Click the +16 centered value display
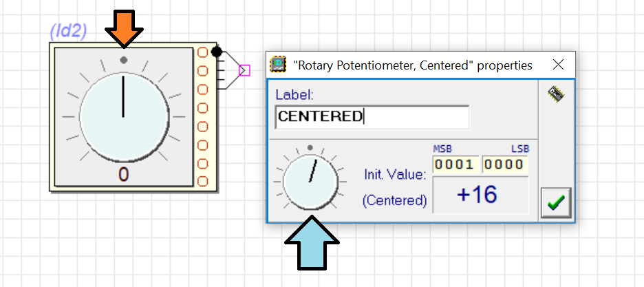644x287 pixels. click(x=480, y=195)
